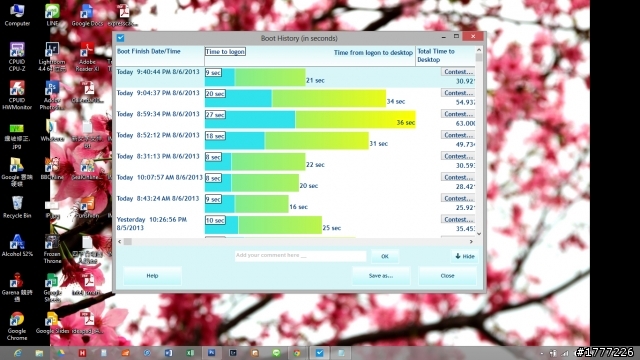This screenshot has height=360, width=640.
Task: Open Adobe Photoshop desktop shortcut
Action: (52, 95)
